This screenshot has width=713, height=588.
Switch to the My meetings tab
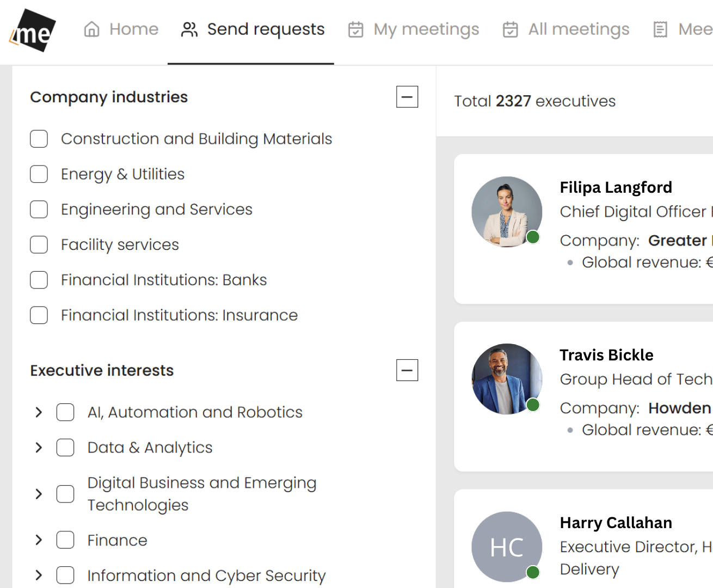[x=426, y=29]
